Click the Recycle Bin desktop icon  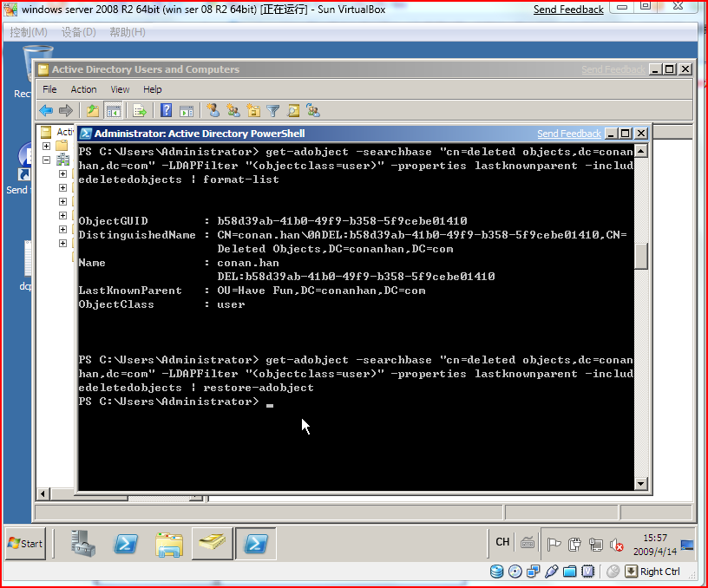click(29, 72)
